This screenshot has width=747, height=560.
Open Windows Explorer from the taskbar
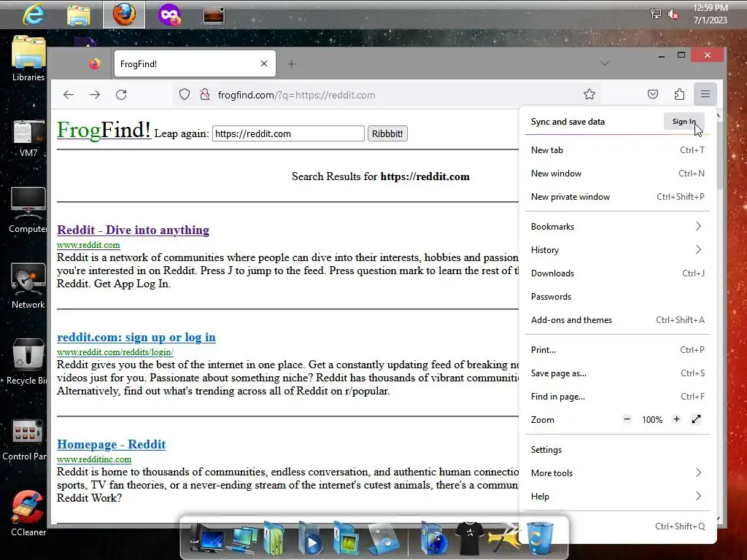click(x=79, y=16)
